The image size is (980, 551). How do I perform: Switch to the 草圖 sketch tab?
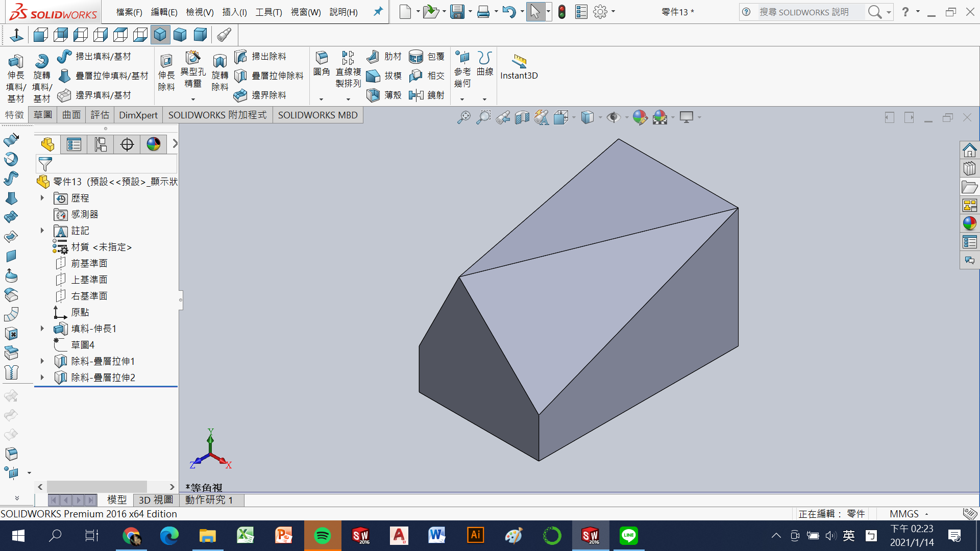(x=43, y=115)
